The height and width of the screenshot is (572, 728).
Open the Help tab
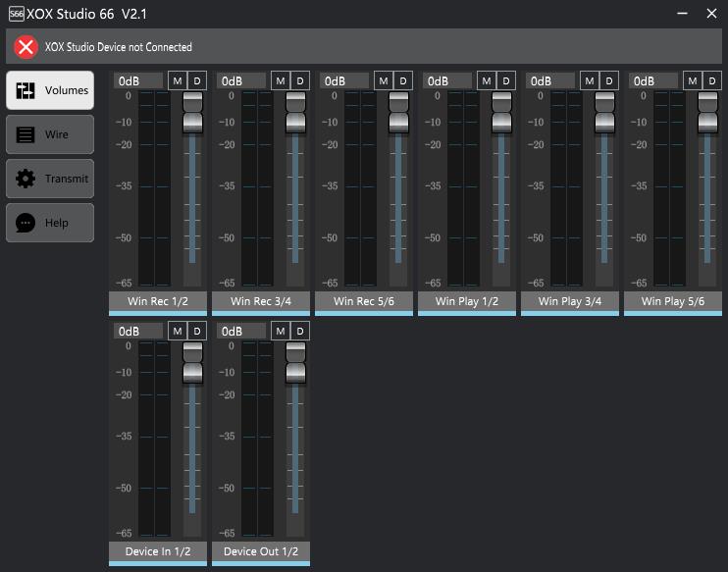(50, 223)
